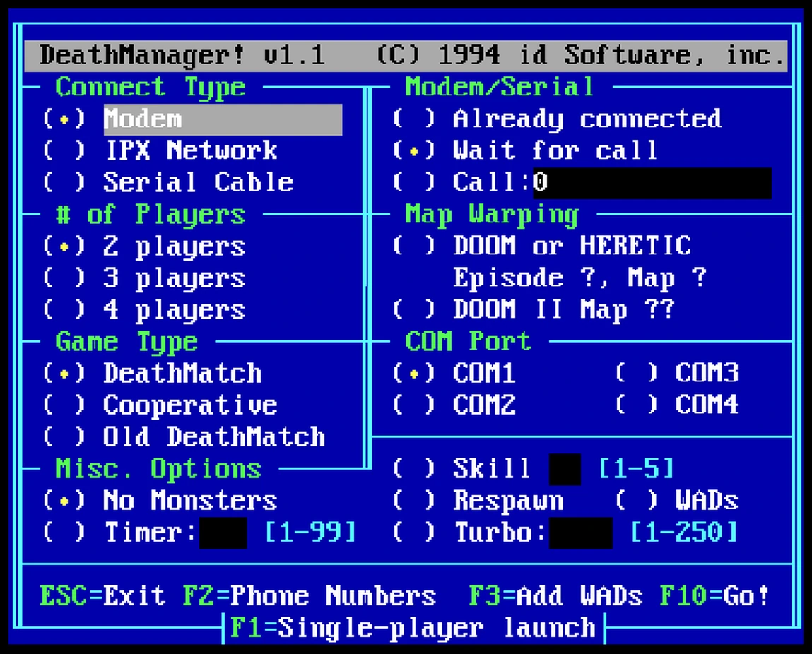Select Wait for call option
812x654 pixels.
coord(525,150)
